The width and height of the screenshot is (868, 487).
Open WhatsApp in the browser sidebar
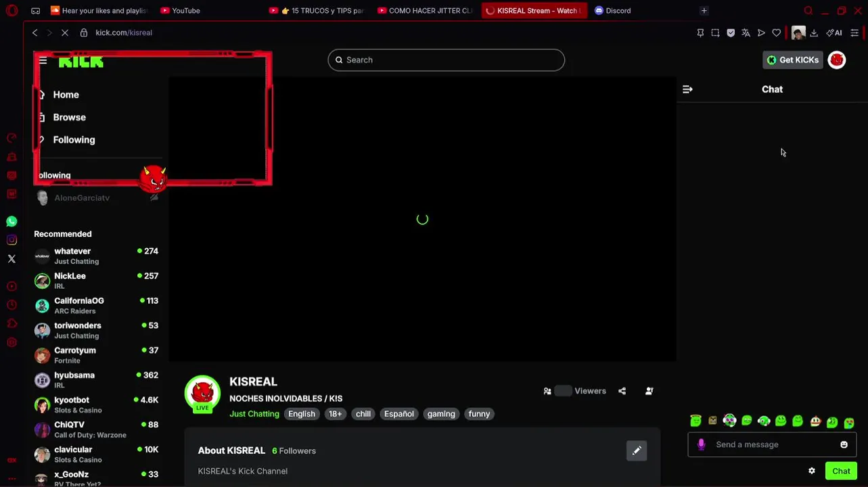tap(12, 221)
